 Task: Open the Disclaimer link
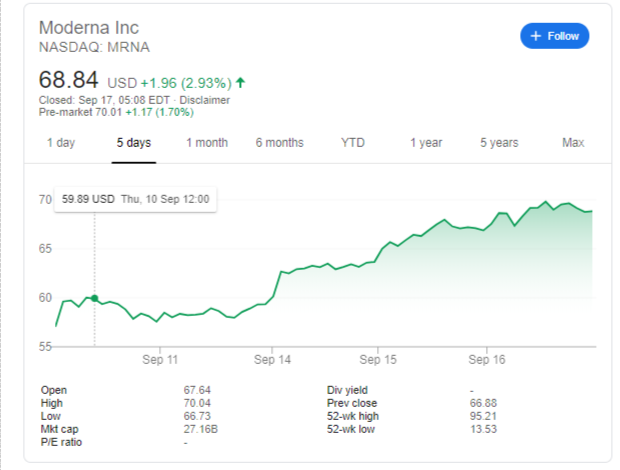(x=204, y=100)
